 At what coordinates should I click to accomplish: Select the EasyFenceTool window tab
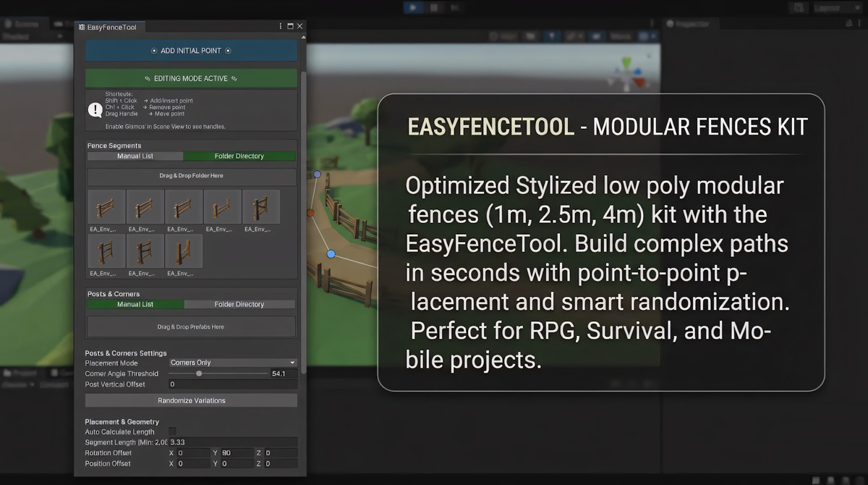click(110, 27)
